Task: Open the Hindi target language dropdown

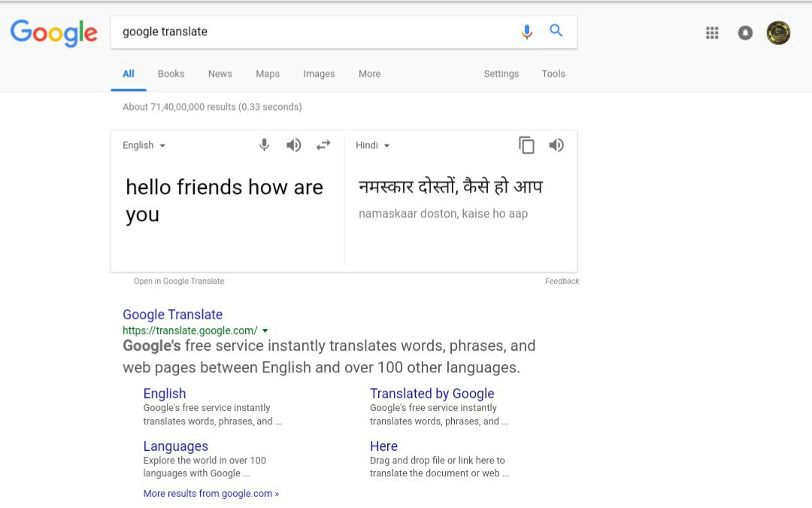Action: [x=372, y=145]
